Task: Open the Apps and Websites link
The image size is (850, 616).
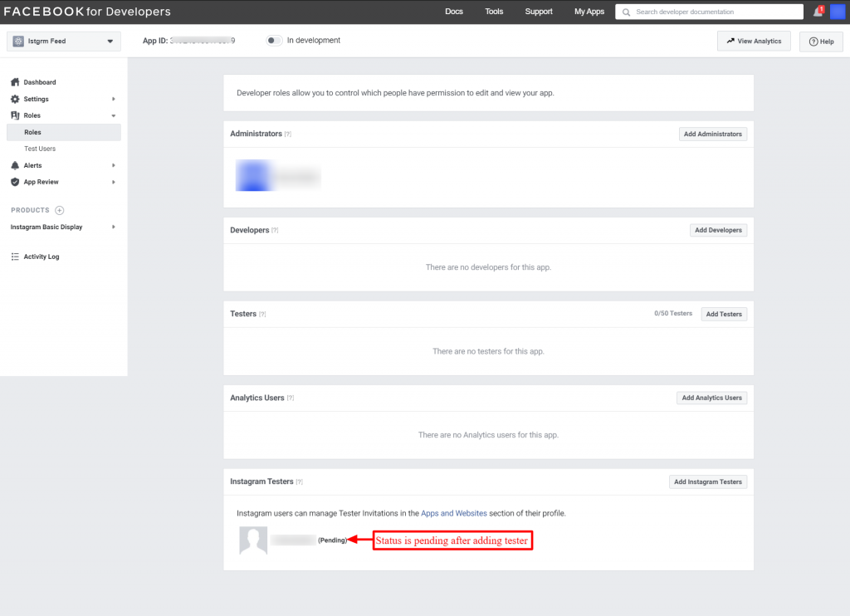Action: 454,514
